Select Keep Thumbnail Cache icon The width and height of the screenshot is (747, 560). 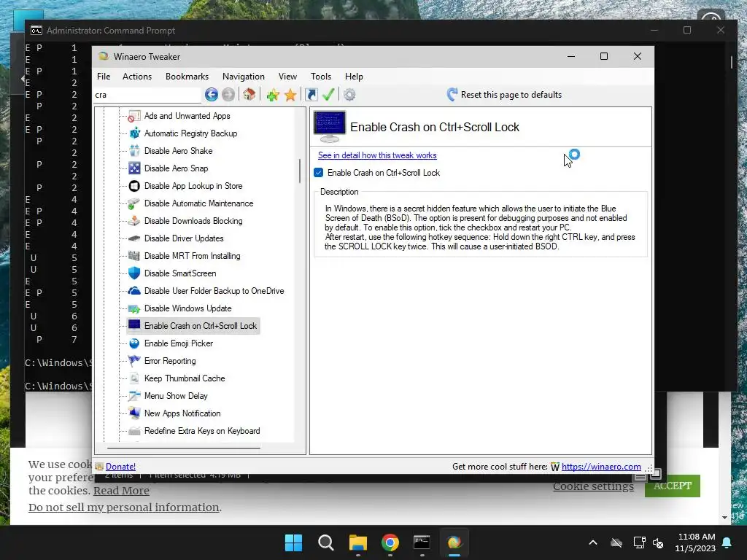click(x=134, y=378)
